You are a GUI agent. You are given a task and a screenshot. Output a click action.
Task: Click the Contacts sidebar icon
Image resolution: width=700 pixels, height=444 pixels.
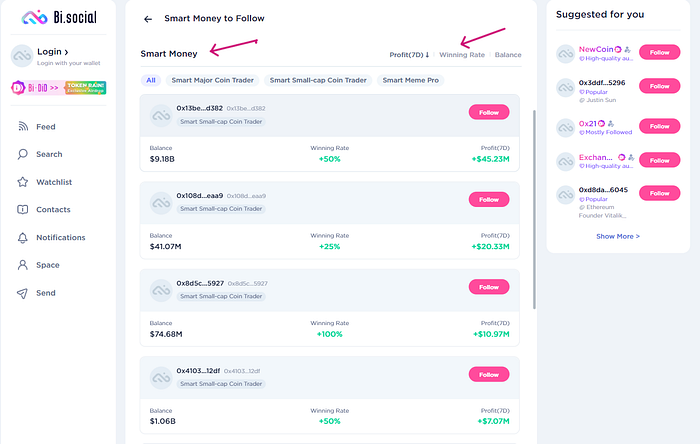point(23,210)
